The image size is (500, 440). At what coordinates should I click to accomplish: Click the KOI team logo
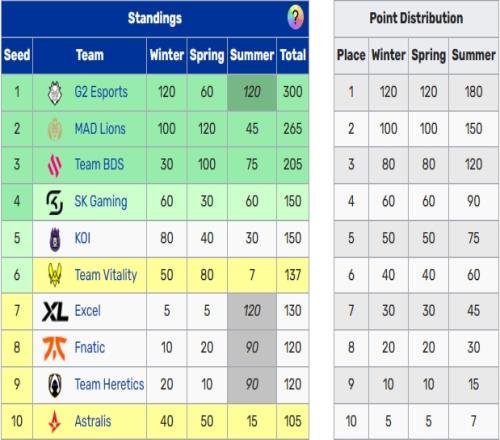pos(55,239)
